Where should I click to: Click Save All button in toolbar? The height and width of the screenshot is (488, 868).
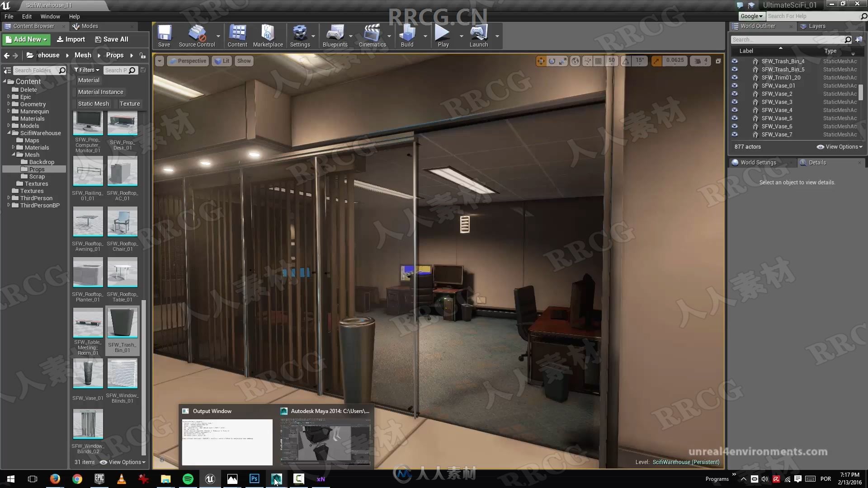112,39
